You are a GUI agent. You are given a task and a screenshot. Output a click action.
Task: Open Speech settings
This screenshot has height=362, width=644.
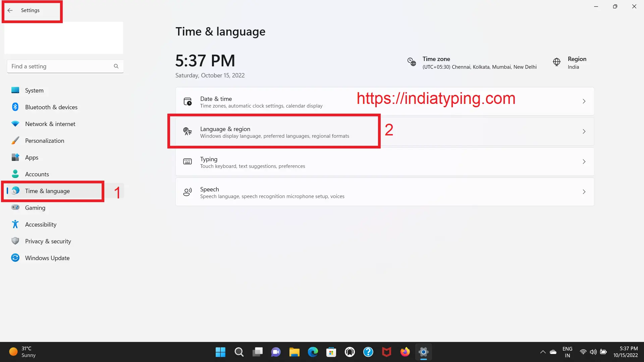click(x=385, y=192)
